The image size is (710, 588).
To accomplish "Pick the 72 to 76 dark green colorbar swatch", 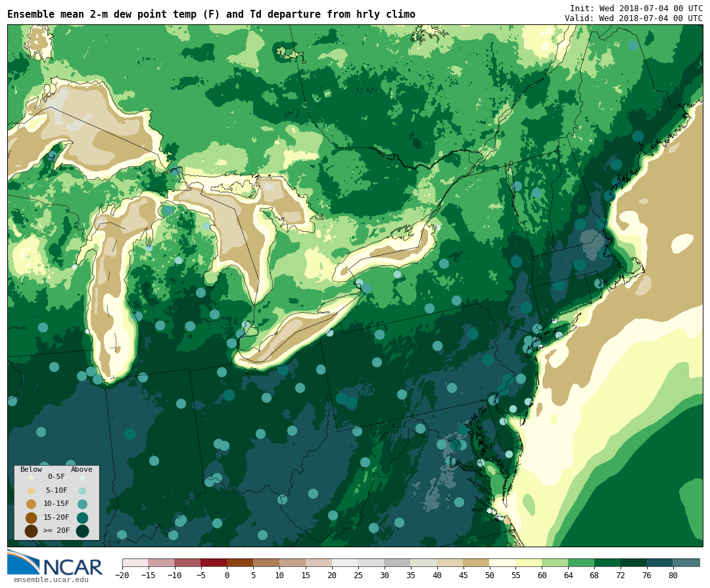I will coord(634,562).
